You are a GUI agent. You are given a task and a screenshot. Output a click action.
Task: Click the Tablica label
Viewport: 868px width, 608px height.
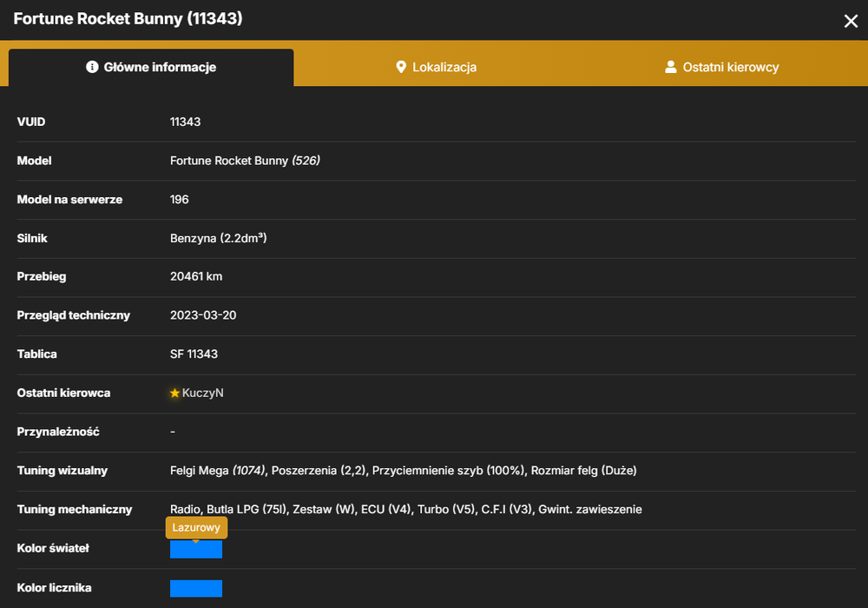[x=37, y=354]
